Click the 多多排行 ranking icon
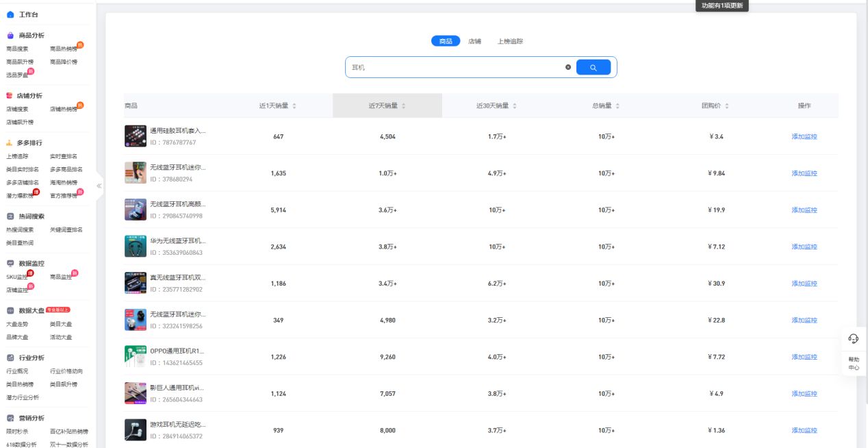 (10, 142)
